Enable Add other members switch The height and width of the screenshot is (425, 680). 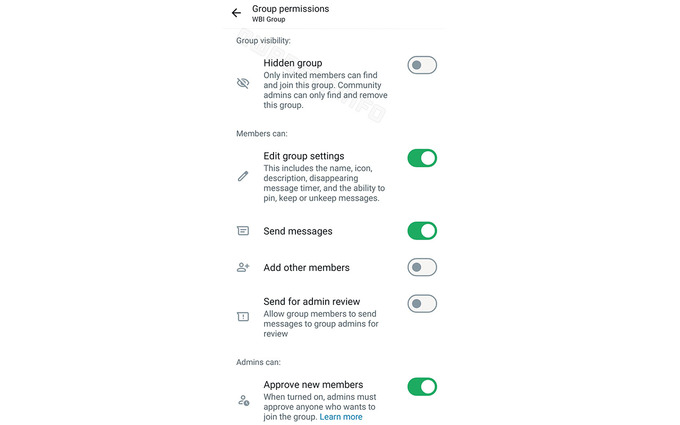[x=422, y=267]
